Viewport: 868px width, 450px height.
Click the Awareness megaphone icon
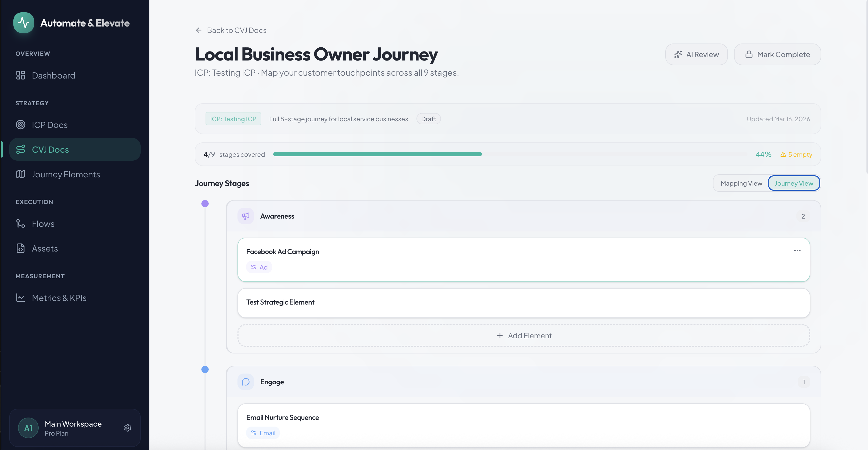coord(246,216)
